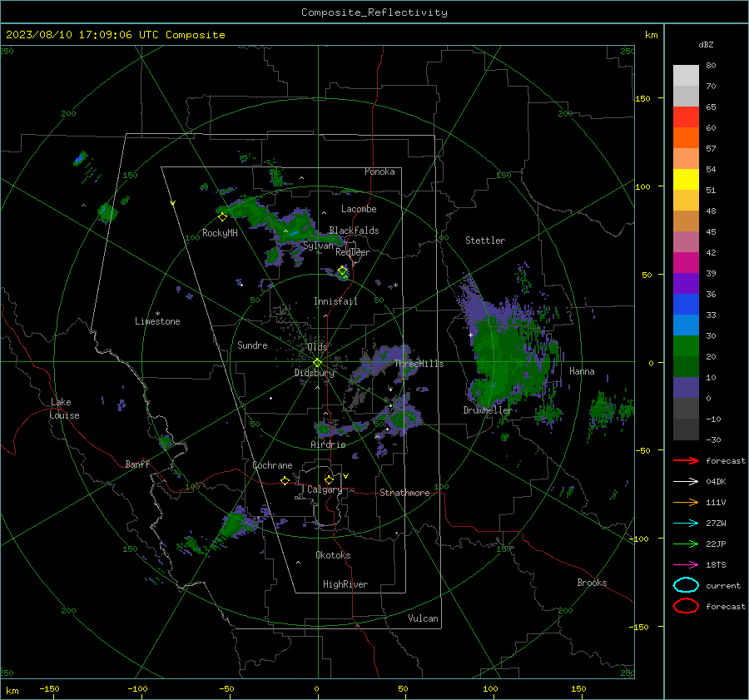Click the Innisfail city label
Screen dimensions: 749x700
[335, 301]
